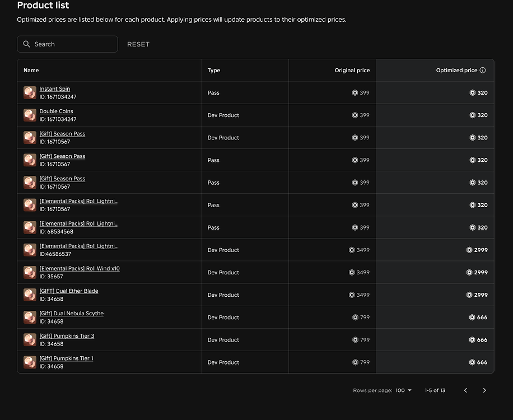The width and height of the screenshot is (513, 420).
Task: Open the [Gift] Dual Nebula Scythe link
Action: 71,313
